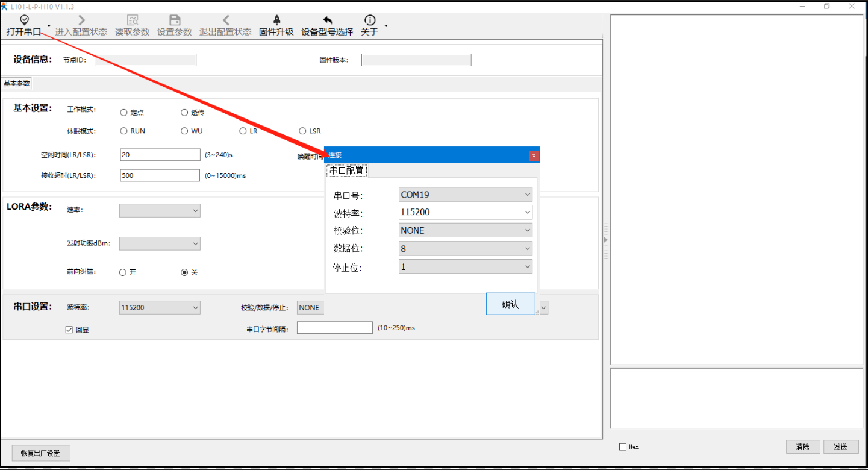Click the 进入配置状态 arrow icon
Screen dimensions: 868x470
click(81, 20)
